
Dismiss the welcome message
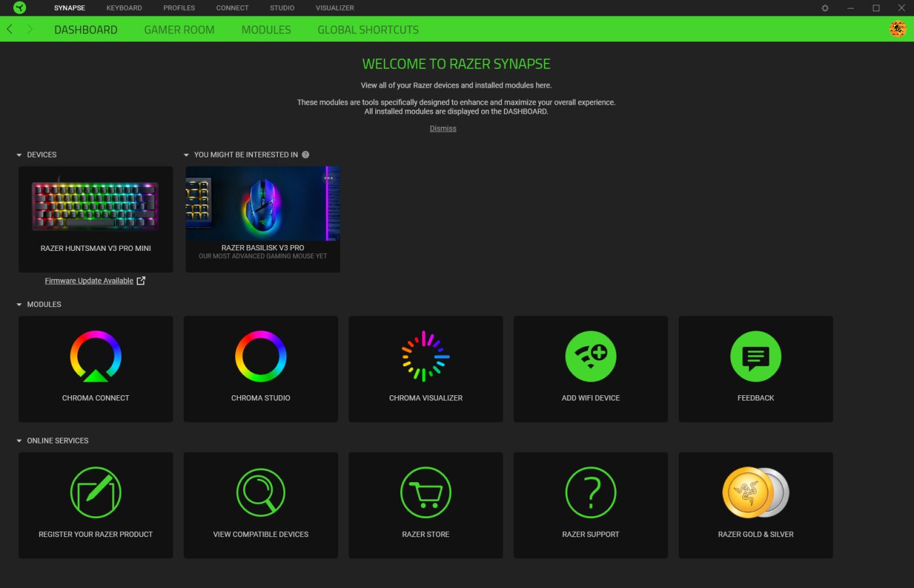[443, 129]
